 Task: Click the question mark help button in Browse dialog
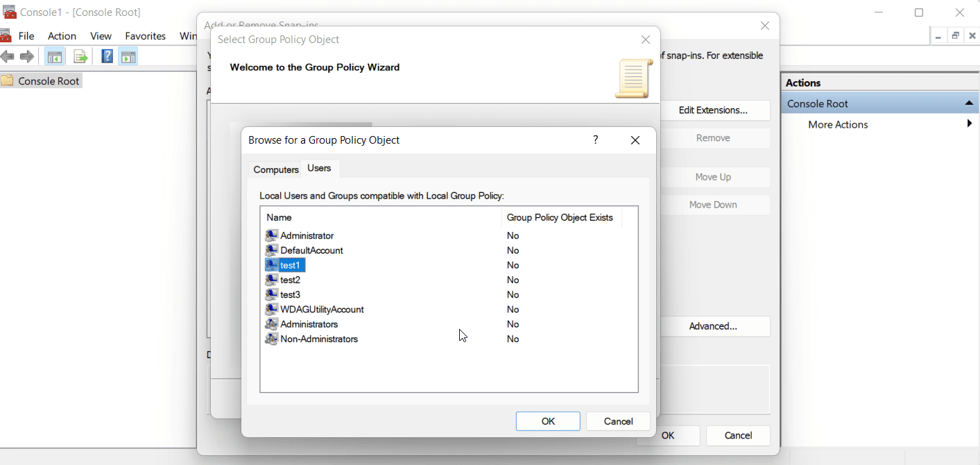595,140
